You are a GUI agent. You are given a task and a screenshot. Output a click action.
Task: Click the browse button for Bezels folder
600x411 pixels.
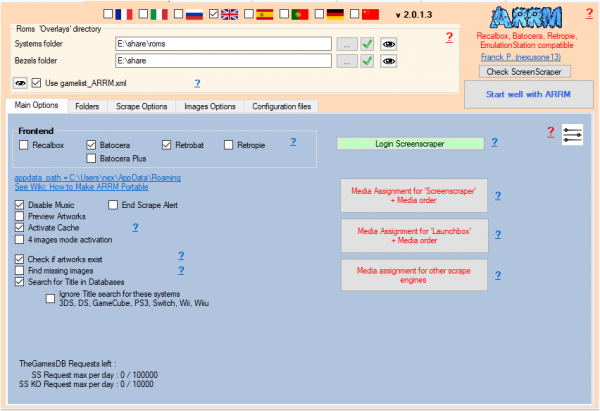(344, 61)
